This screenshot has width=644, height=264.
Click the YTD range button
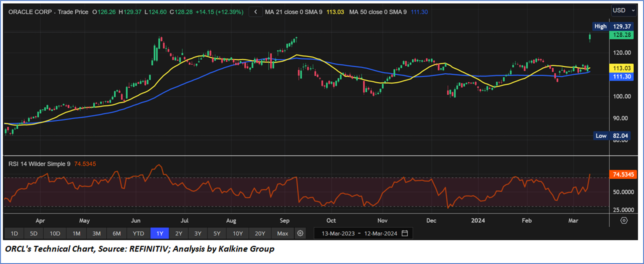pyautogui.click(x=138, y=233)
